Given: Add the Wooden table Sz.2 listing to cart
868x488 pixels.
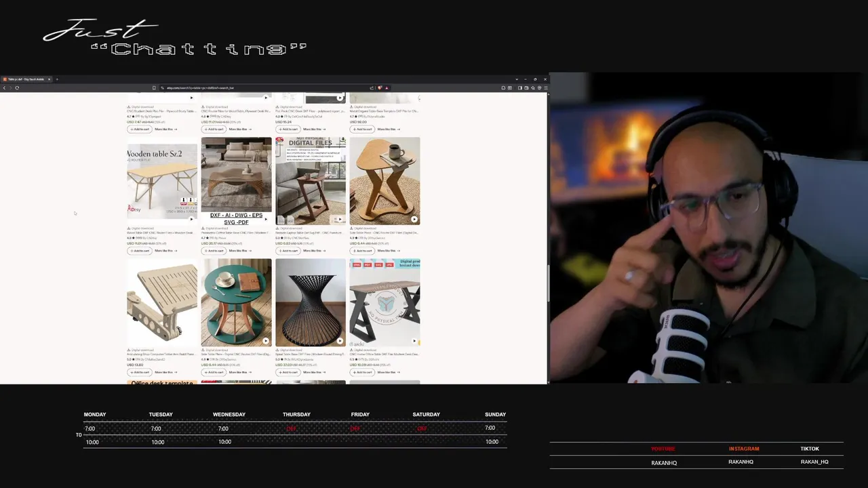Looking at the screenshot, I should click(139, 251).
